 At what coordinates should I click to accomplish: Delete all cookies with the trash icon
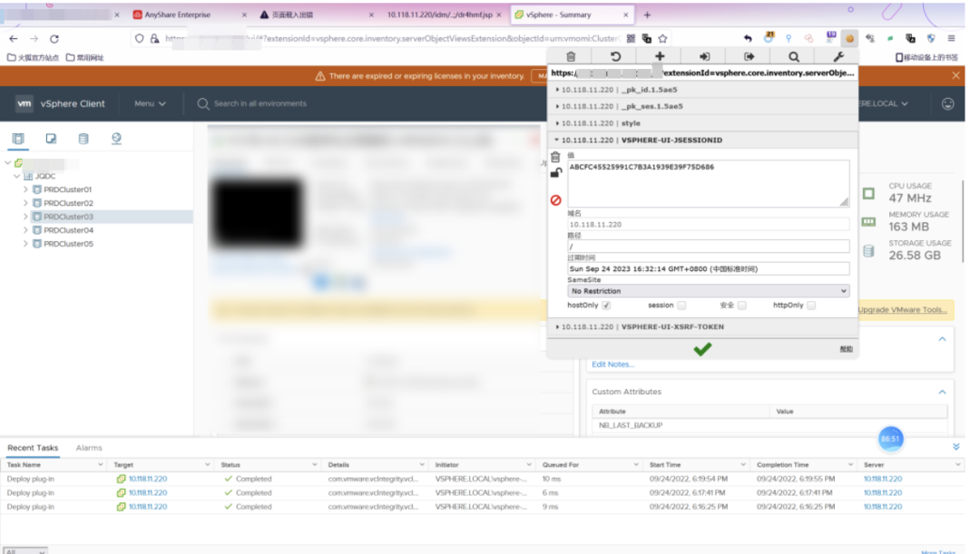571,56
